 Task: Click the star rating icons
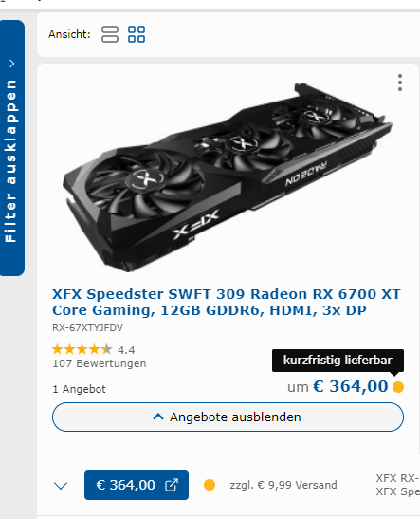tap(82, 349)
